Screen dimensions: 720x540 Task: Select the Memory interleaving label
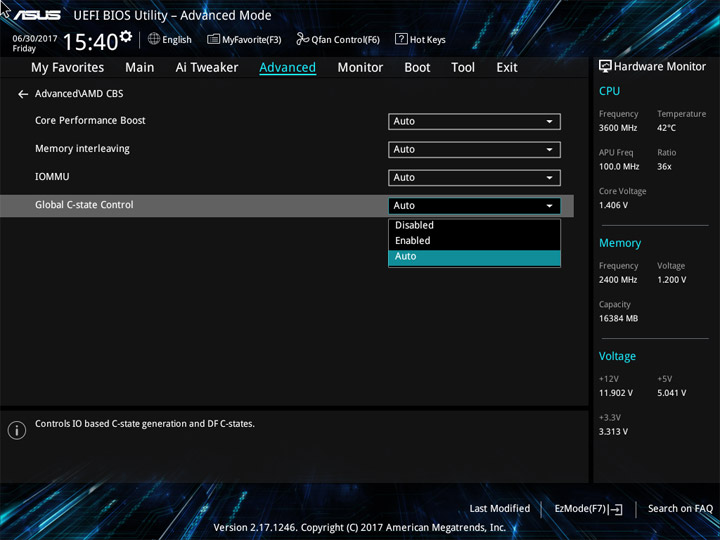pos(83,149)
